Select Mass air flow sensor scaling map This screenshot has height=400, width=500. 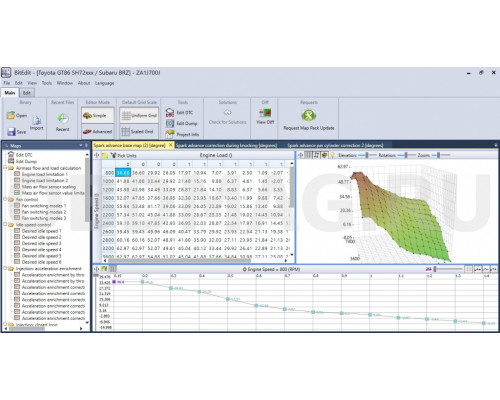[x=45, y=187]
